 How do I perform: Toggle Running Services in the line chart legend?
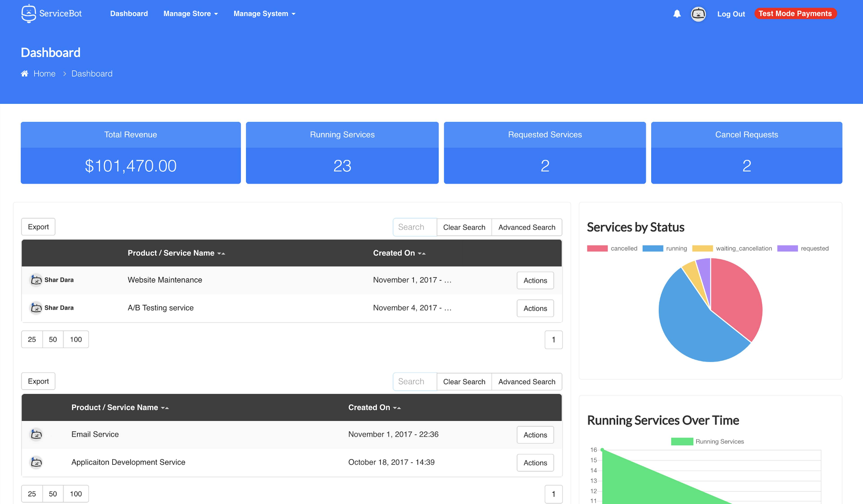click(x=708, y=441)
